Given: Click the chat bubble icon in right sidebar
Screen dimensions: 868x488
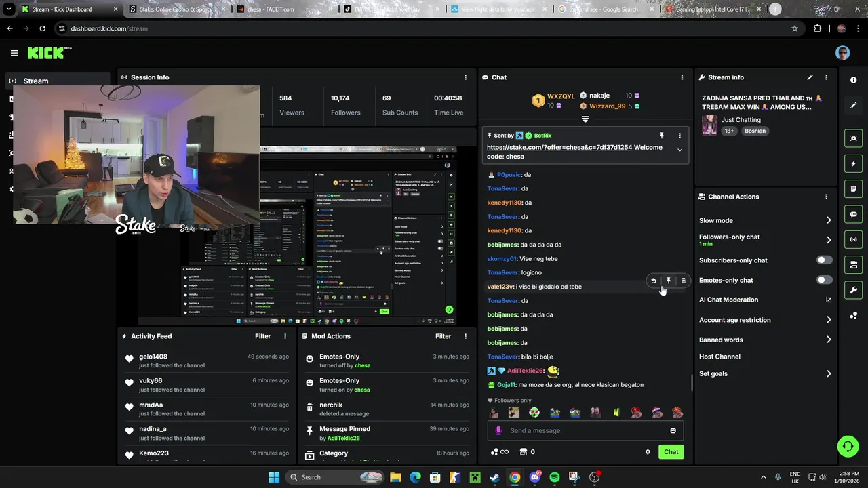Looking at the screenshot, I should point(853,214).
